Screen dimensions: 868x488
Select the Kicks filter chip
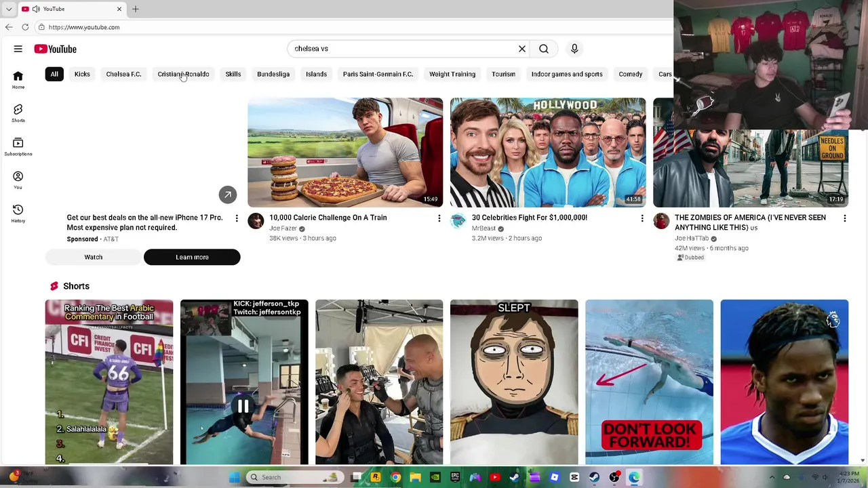click(x=82, y=74)
